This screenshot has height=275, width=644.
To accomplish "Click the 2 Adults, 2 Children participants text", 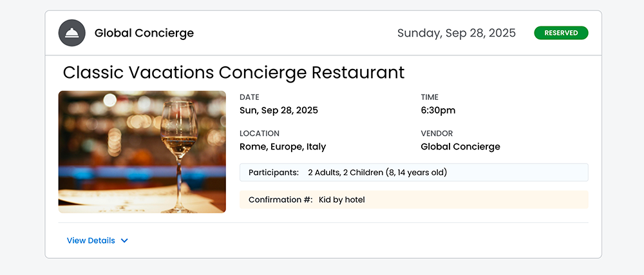I will pos(377,173).
